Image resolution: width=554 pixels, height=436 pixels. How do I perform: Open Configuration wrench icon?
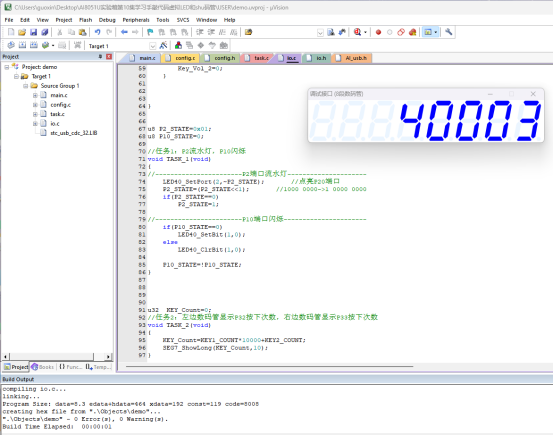(x=448, y=32)
